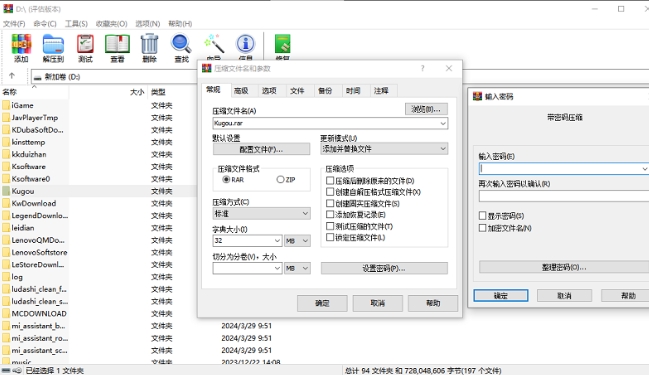This screenshot has width=649, height=375.
Task: Open the 帮助(H) menu
Action: point(180,24)
